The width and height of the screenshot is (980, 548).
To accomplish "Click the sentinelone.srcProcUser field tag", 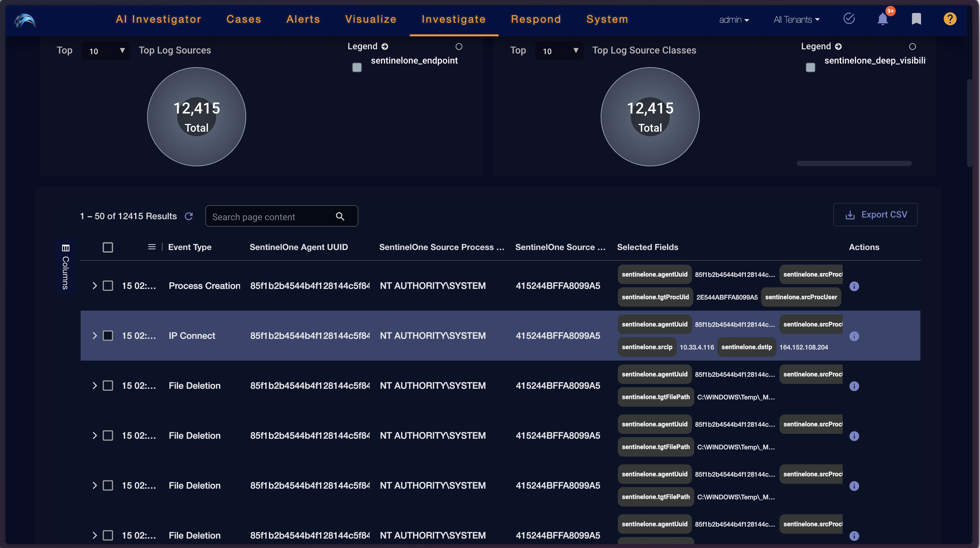I will tap(801, 297).
